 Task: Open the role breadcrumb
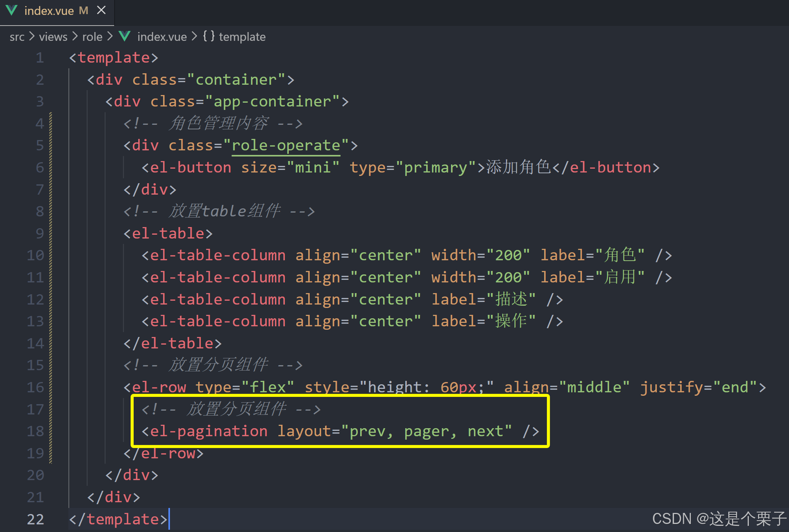pos(92,37)
